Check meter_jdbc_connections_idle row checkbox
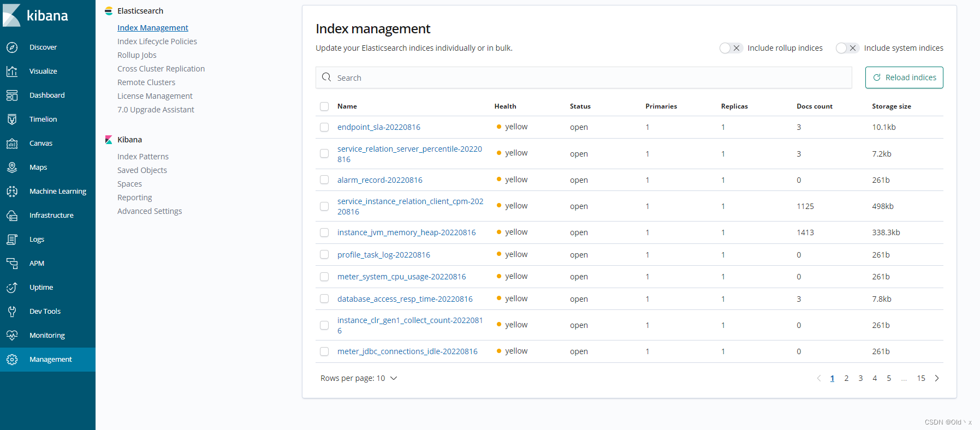 coord(324,351)
